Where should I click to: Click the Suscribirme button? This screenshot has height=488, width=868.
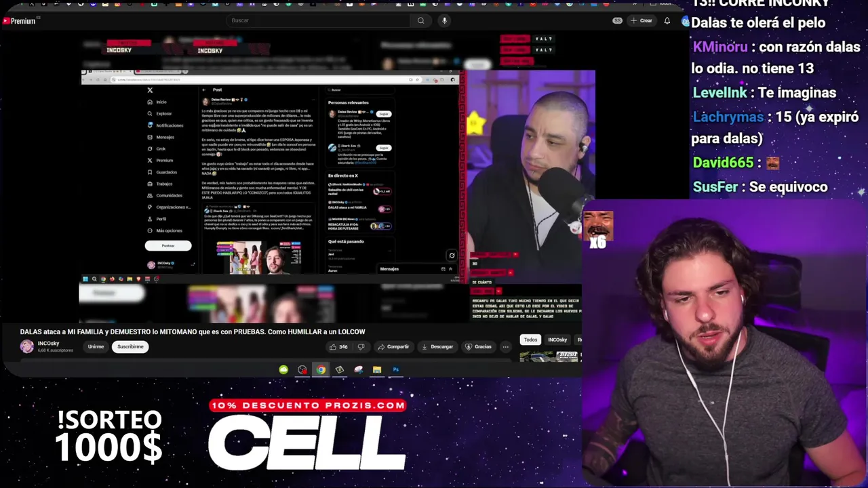pyautogui.click(x=130, y=346)
